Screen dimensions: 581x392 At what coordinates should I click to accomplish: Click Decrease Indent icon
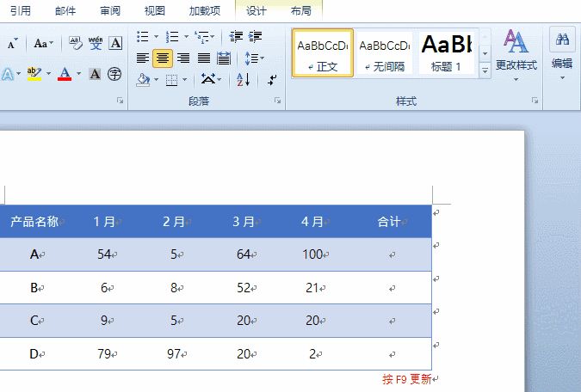coord(236,37)
